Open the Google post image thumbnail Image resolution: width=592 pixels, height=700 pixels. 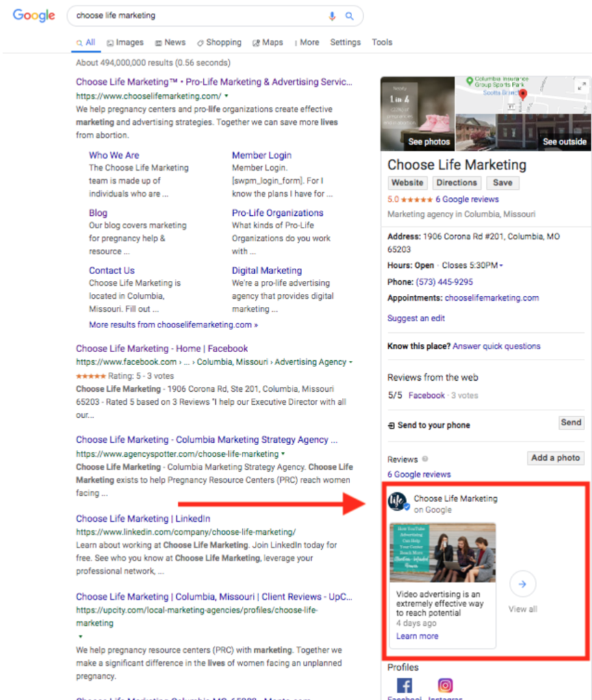point(442,552)
